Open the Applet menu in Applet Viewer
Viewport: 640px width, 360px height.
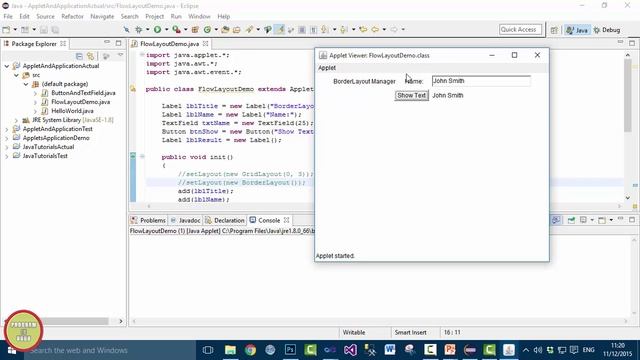click(327, 68)
